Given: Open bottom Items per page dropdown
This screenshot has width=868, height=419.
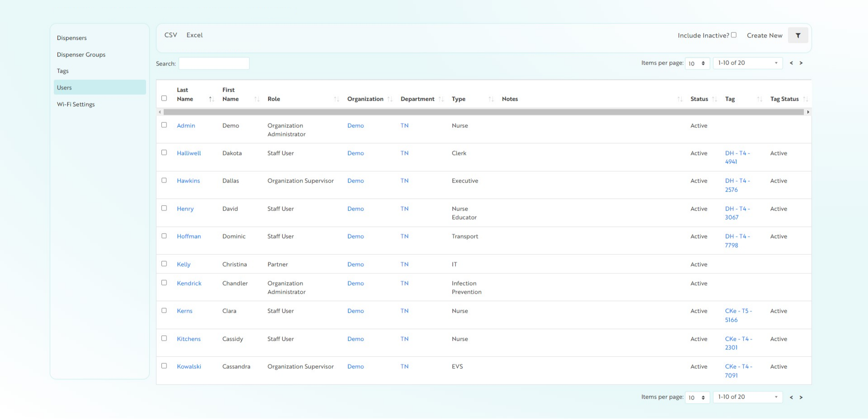Looking at the screenshot, I should [697, 397].
